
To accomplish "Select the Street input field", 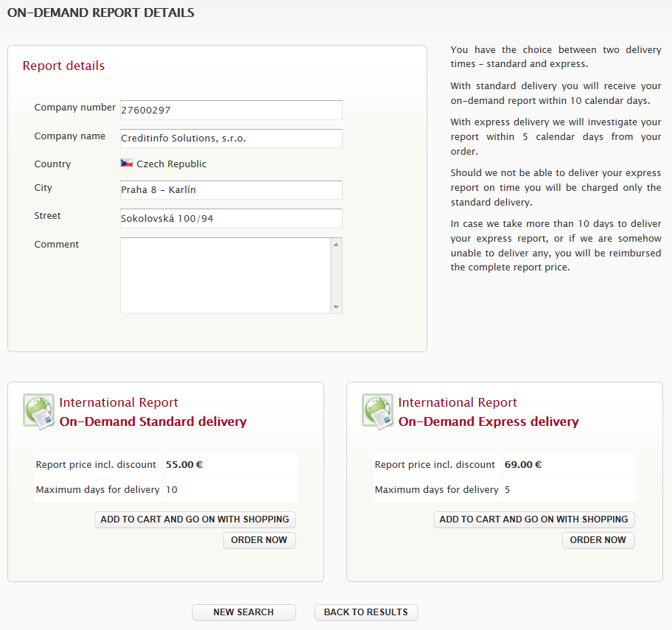I will point(231,219).
